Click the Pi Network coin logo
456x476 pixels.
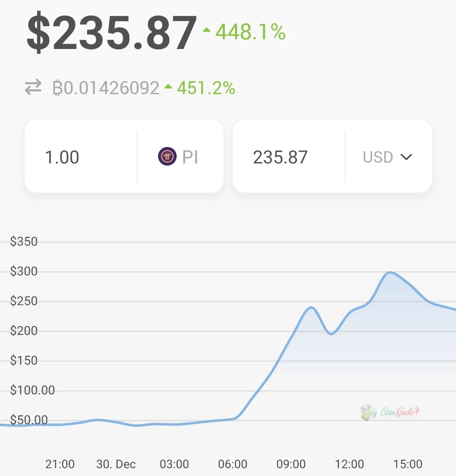pyautogui.click(x=167, y=156)
